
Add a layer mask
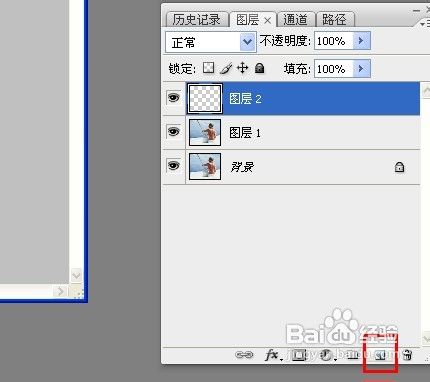tap(299, 355)
